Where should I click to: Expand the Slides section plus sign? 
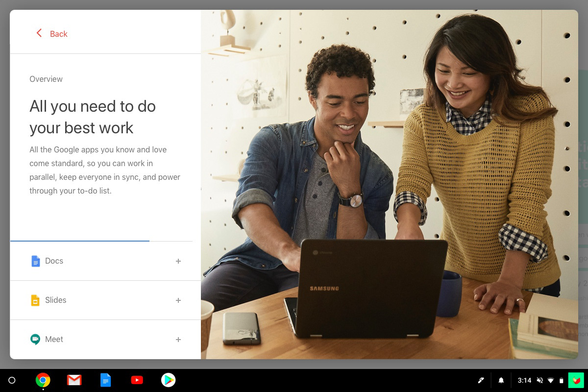178,300
